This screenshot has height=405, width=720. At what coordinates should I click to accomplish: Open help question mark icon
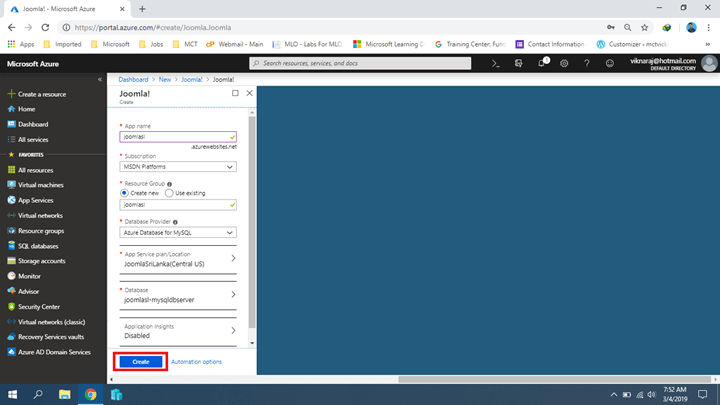[x=586, y=64]
